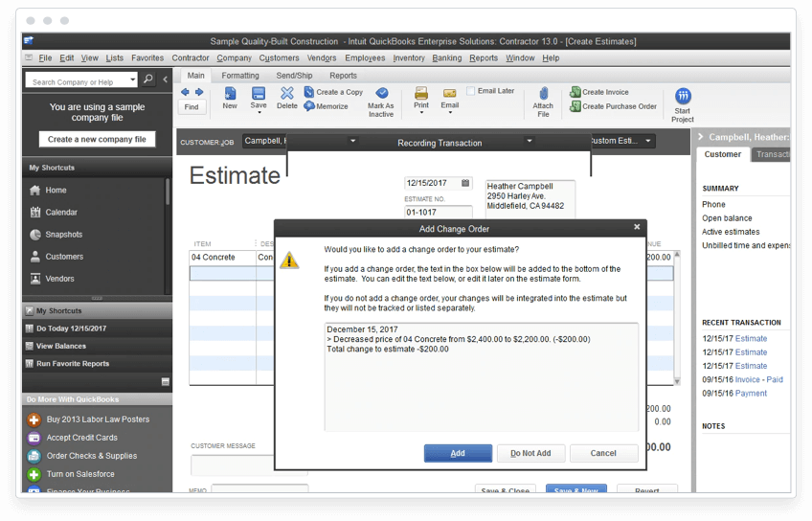Viewport: 812px width, 521px height.
Task: Open the Email dropdown arrow
Action: (x=449, y=112)
